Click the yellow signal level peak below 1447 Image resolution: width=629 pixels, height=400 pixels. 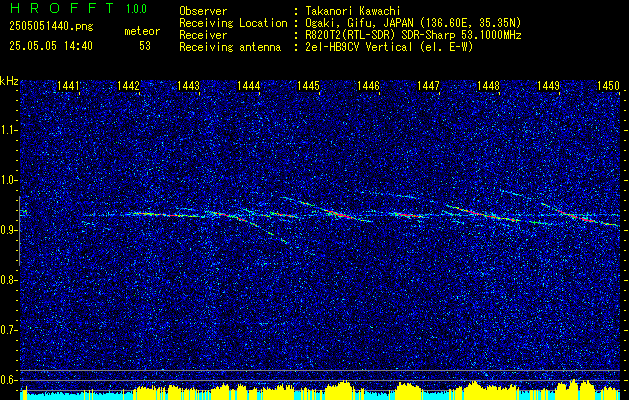pos(409,390)
